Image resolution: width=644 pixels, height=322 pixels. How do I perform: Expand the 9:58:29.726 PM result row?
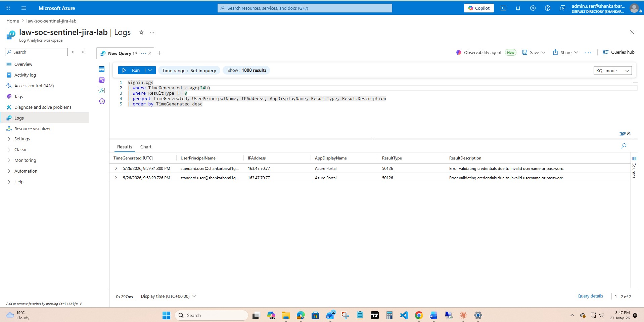tap(116, 178)
